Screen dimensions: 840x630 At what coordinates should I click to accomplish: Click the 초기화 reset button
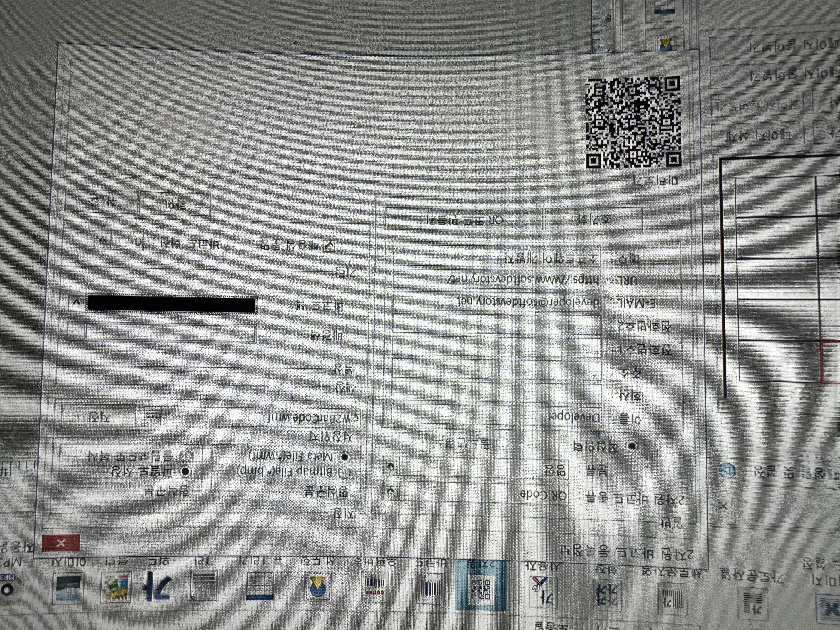point(594,219)
